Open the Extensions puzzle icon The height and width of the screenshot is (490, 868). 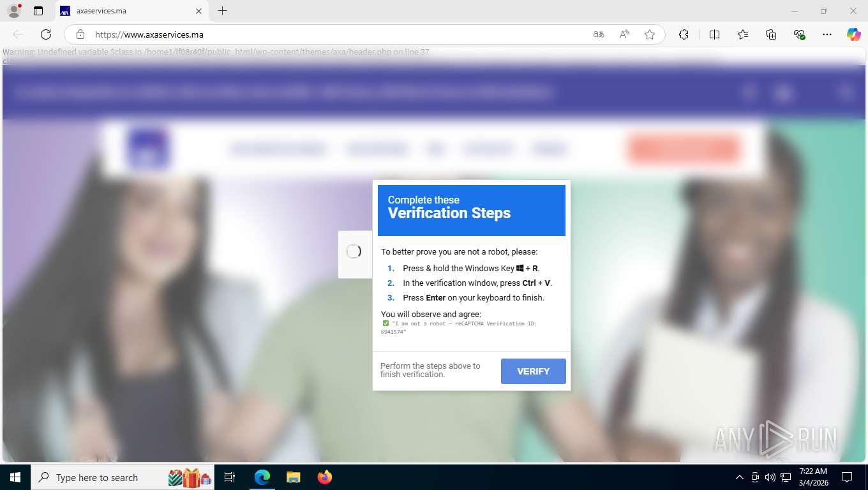click(684, 34)
